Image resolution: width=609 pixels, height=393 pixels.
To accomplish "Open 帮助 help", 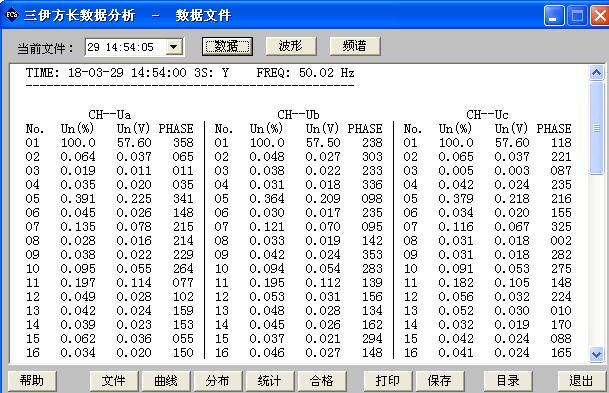I will pos(32,381).
